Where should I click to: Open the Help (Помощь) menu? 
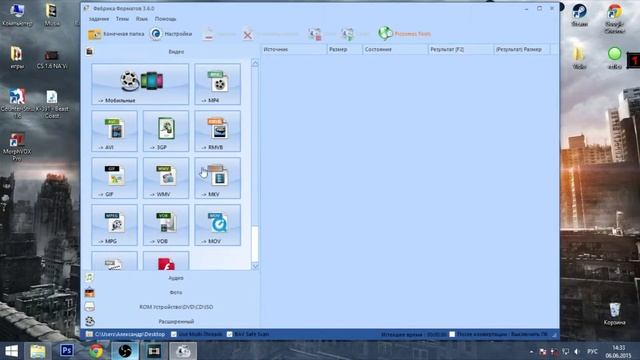click(x=165, y=19)
